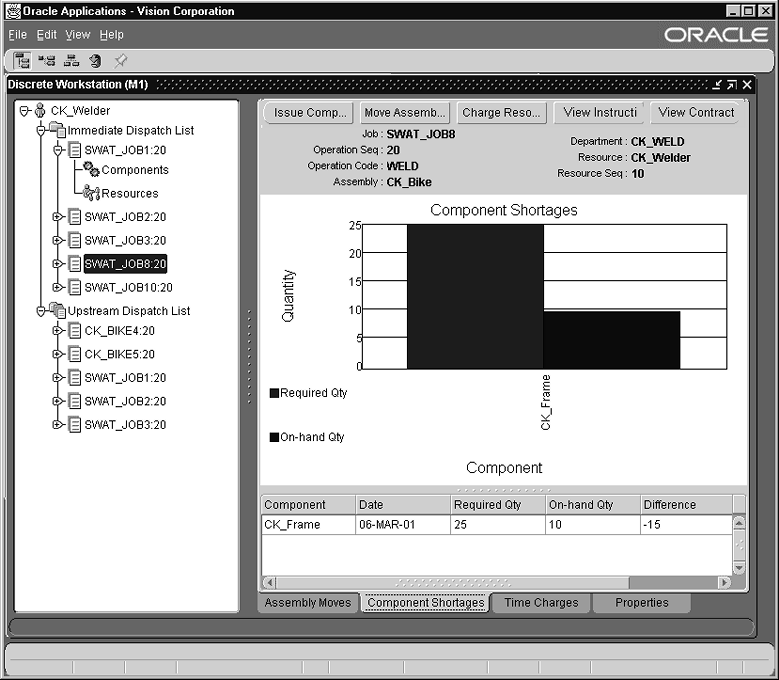Open the View menu
The width and height of the screenshot is (779, 680).
tap(78, 35)
